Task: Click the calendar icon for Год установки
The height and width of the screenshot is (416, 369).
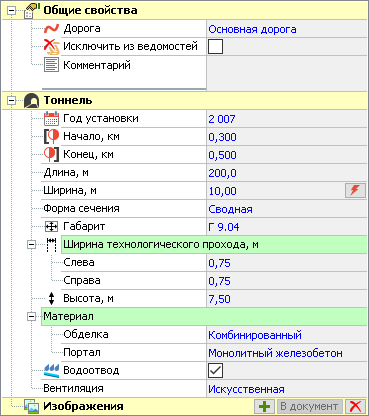Action: pyautogui.click(x=51, y=119)
